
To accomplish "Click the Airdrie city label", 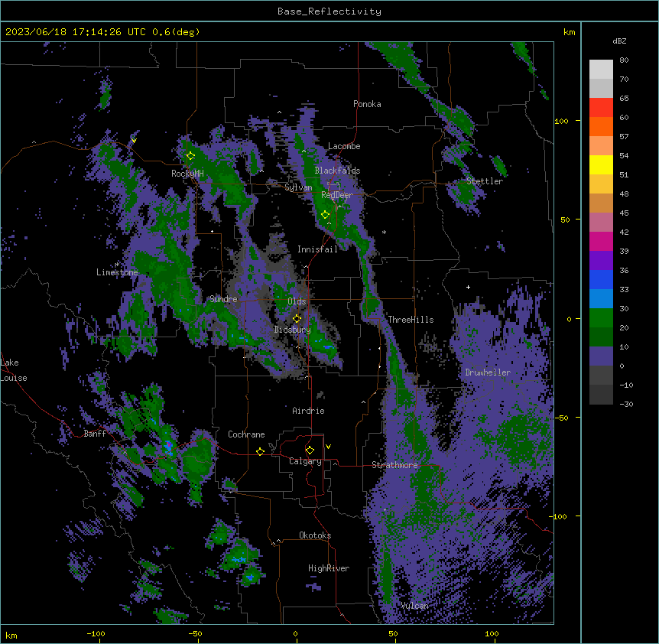I will pyautogui.click(x=309, y=411).
